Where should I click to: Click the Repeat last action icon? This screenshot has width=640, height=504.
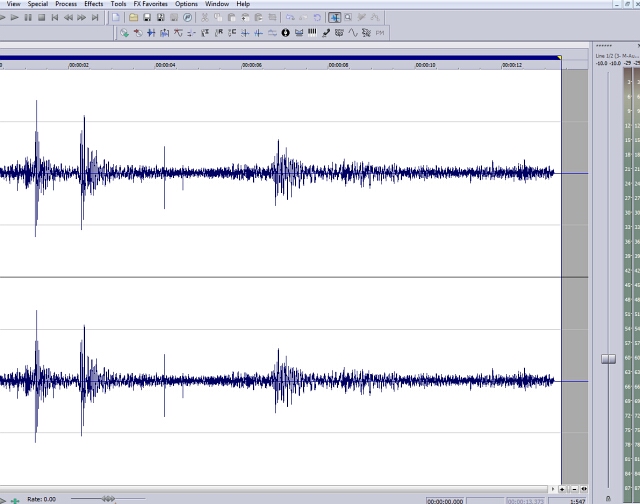317,17
